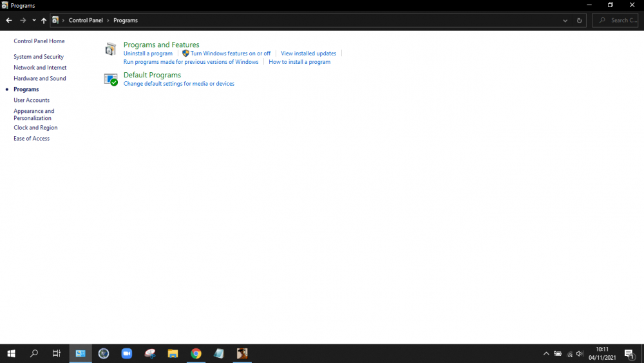
Task: Click the Programs and Features icon
Action: 111,49
